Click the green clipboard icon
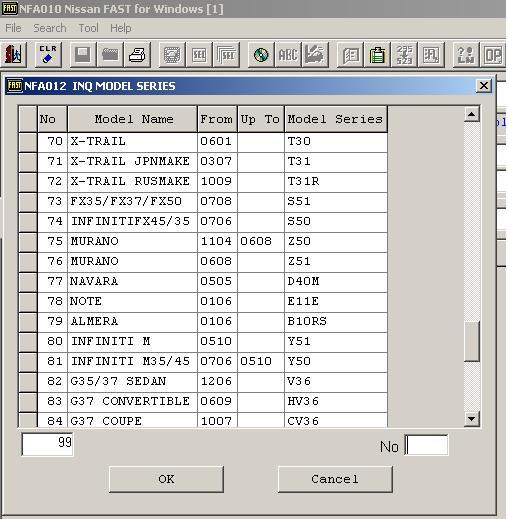 377,54
